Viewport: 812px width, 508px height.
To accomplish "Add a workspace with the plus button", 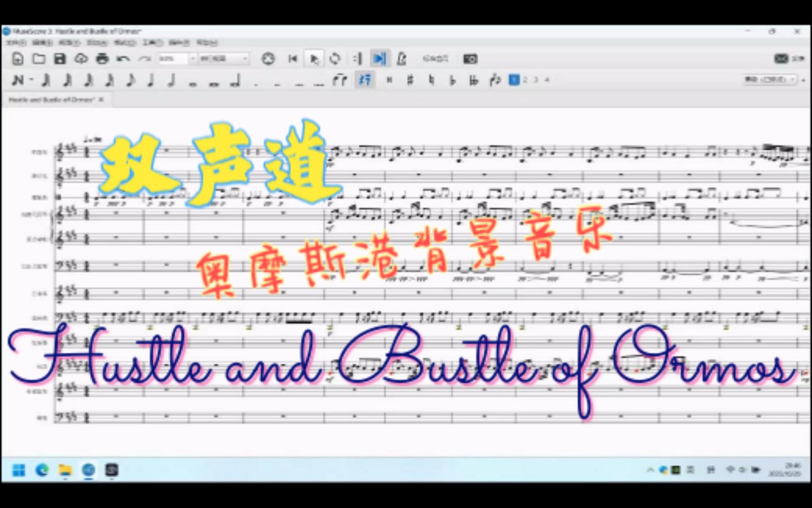I will (803, 79).
